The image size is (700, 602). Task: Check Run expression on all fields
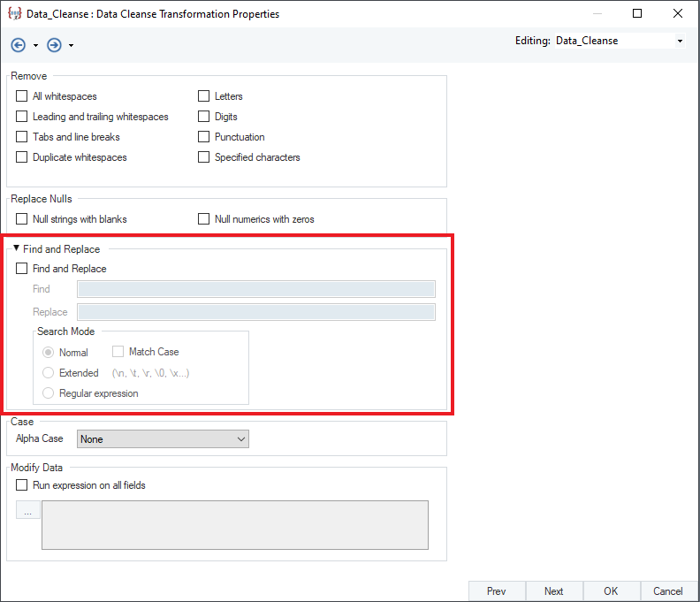(22, 485)
